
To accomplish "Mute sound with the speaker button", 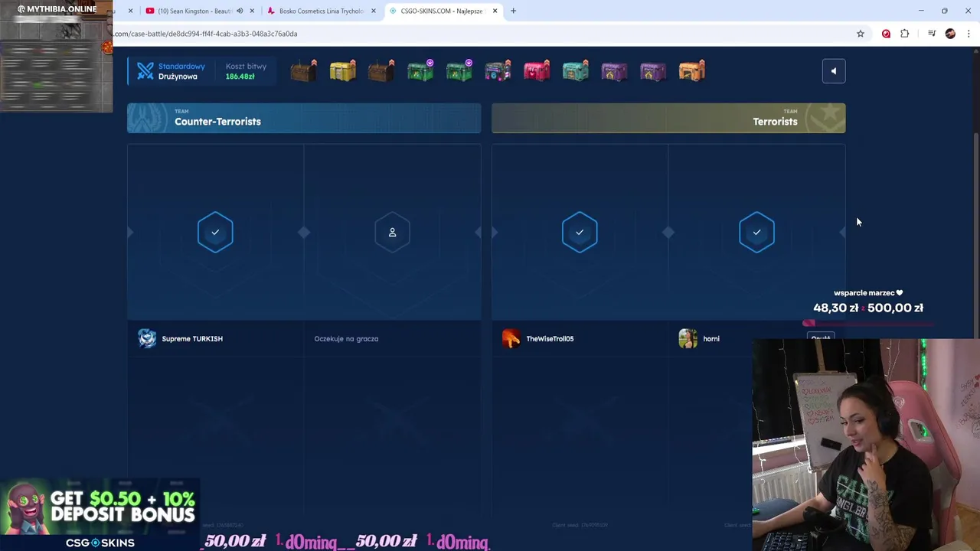I will pyautogui.click(x=834, y=71).
